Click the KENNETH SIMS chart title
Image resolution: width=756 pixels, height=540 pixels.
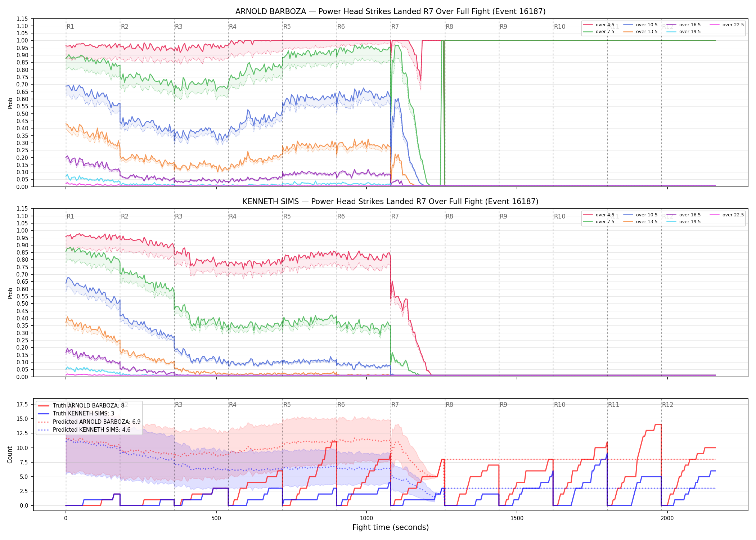(391, 202)
